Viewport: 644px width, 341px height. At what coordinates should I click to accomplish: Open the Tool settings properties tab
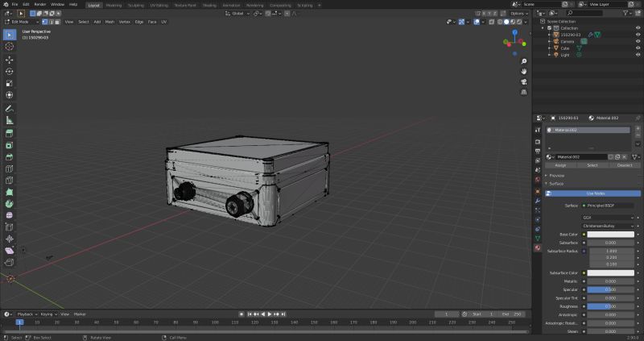(x=538, y=130)
